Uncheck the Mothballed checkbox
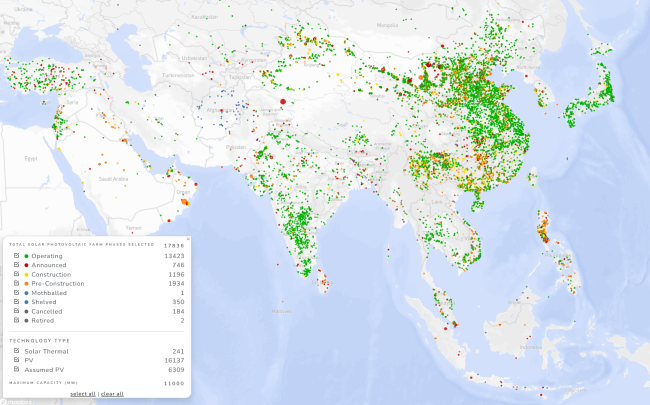This screenshot has height=405, width=650. click(x=16, y=293)
